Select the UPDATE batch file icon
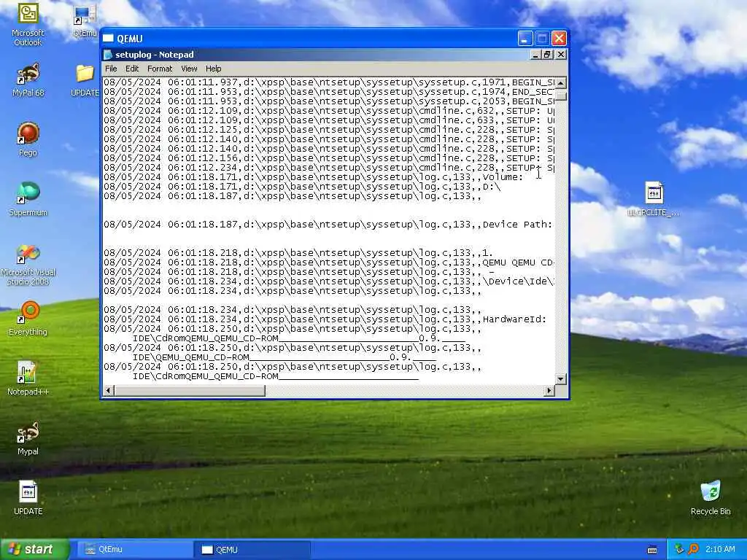The width and height of the screenshot is (747, 560). (x=28, y=498)
